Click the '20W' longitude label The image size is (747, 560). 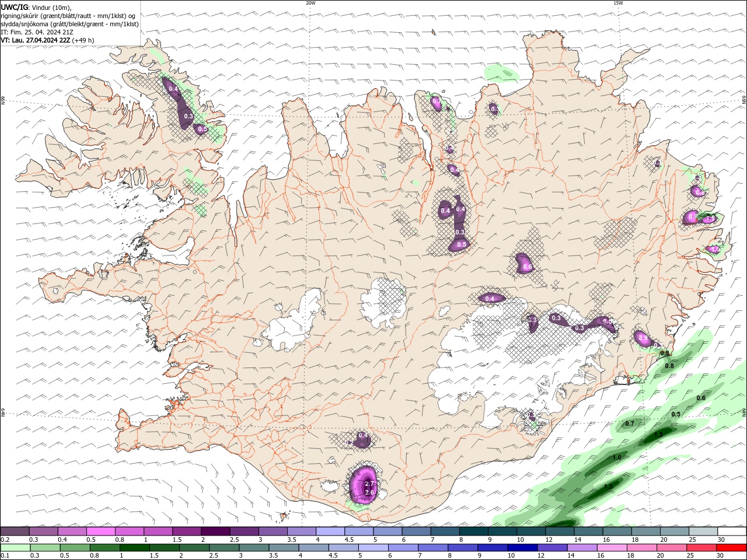coord(310,3)
